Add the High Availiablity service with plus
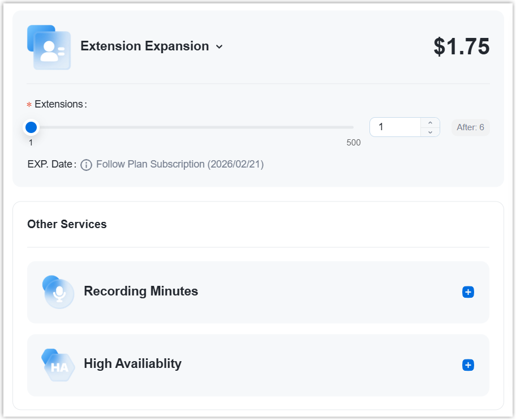 (468, 365)
